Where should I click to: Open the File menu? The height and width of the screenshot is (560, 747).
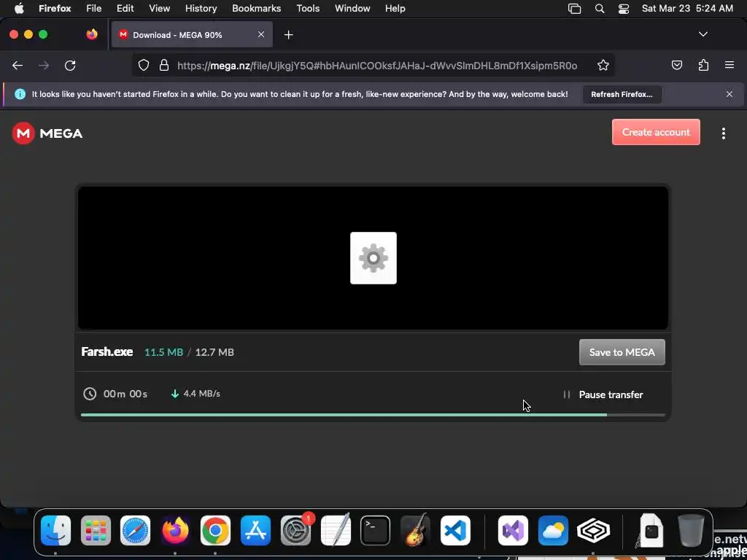[x=94, y=8]
